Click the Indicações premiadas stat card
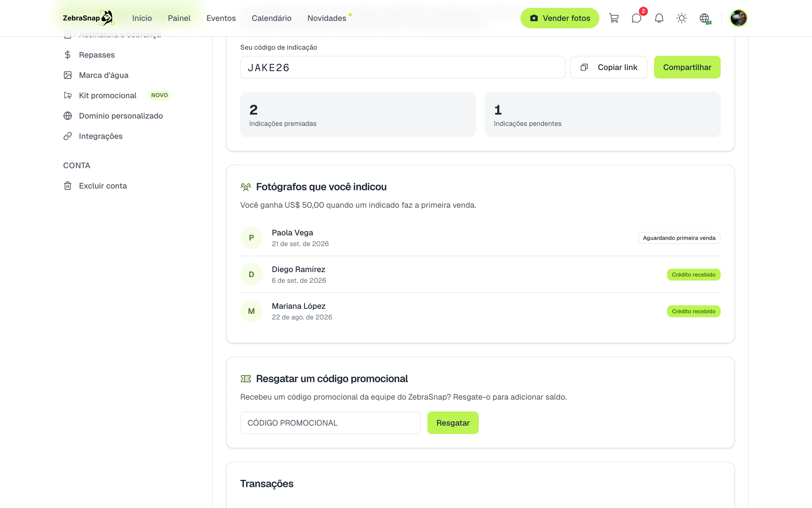 tap(358, 115)
